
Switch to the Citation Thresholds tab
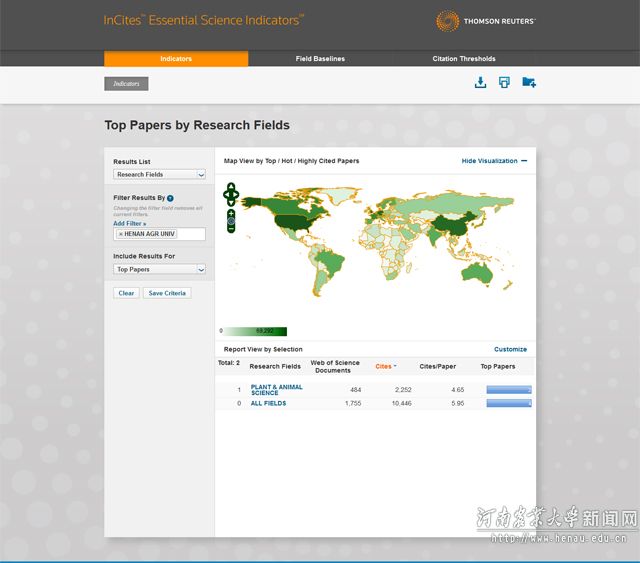pos(464,59)
